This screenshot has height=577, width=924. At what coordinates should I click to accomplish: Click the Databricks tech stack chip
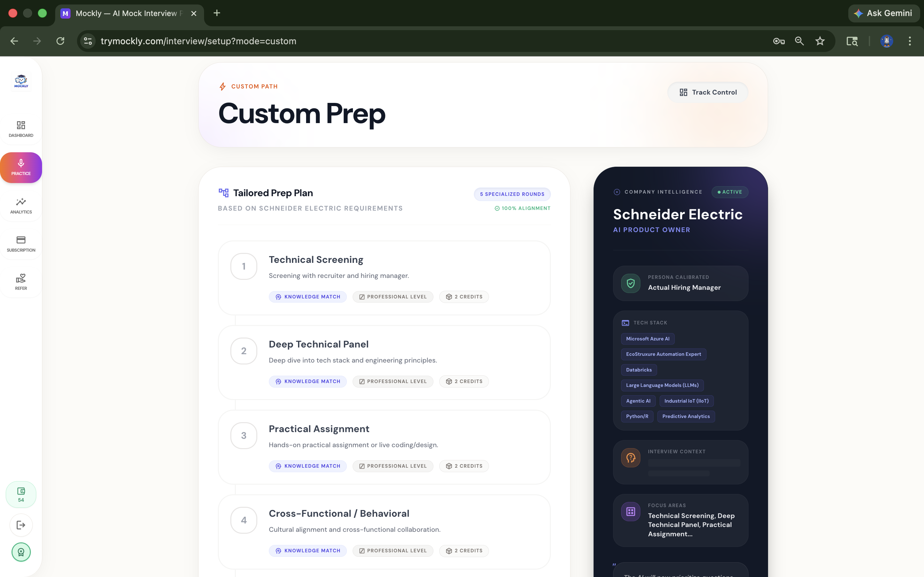(x=638, y=370)
